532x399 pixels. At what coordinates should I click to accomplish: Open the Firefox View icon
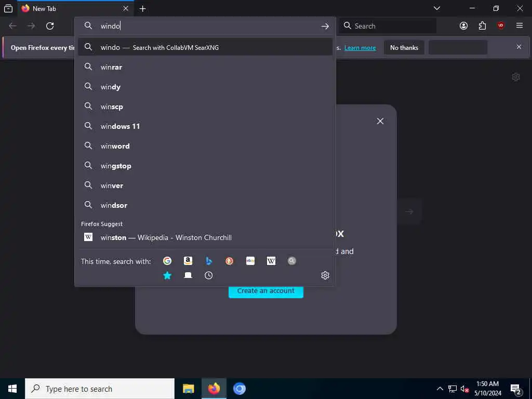point(8,8)
